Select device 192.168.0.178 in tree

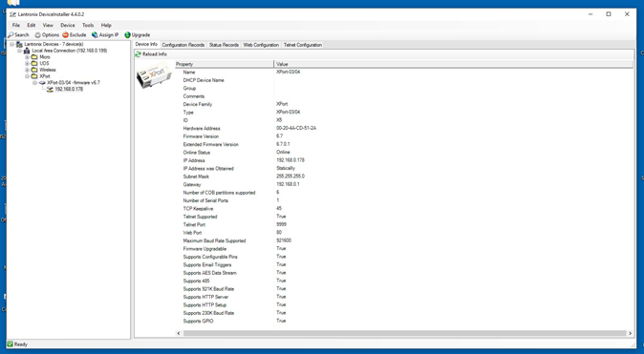(x=69, y=89)
